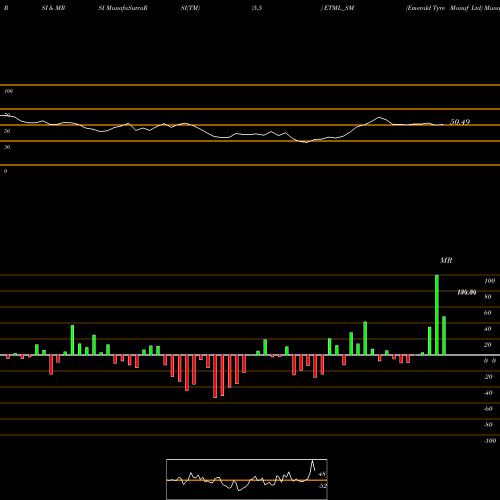Click the "SI MunafaSutraR" header text
Screen dimensions: 500x500
pos(123,8)
